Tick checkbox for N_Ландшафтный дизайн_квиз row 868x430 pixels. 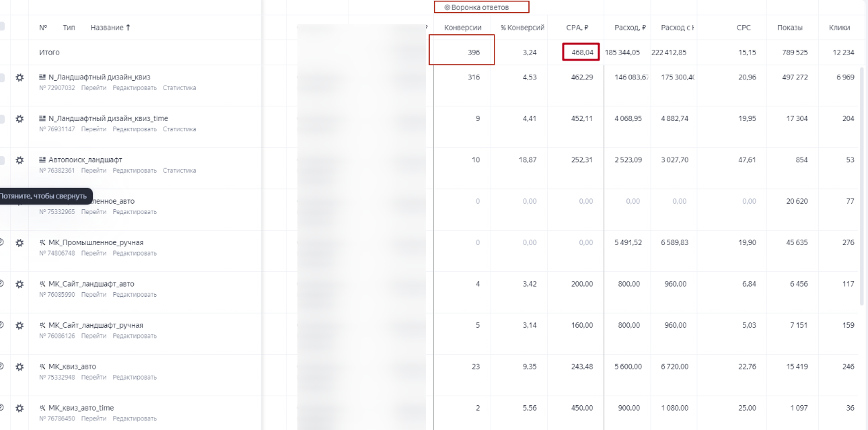pyautogui.click(x=1, y=77)
